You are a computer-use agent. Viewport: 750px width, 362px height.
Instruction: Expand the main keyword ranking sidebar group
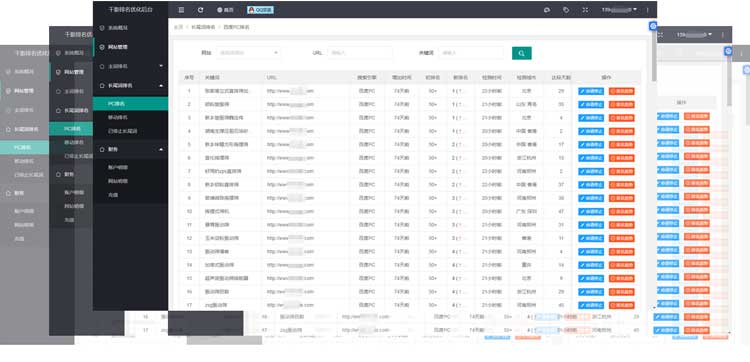click(x=130, y=66)
